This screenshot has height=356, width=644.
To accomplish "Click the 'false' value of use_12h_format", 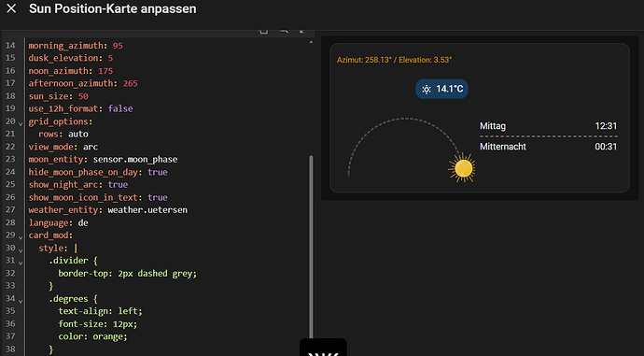I will point(120,108).
